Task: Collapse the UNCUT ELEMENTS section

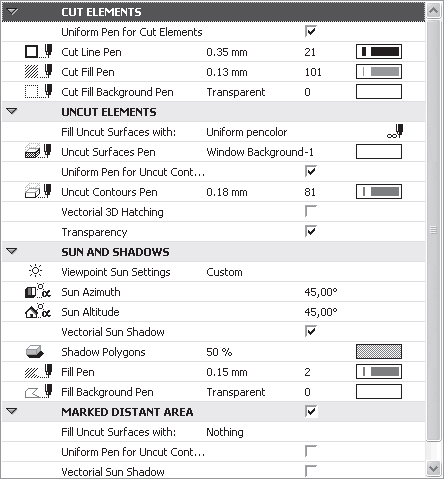Action: coord(12,111)
